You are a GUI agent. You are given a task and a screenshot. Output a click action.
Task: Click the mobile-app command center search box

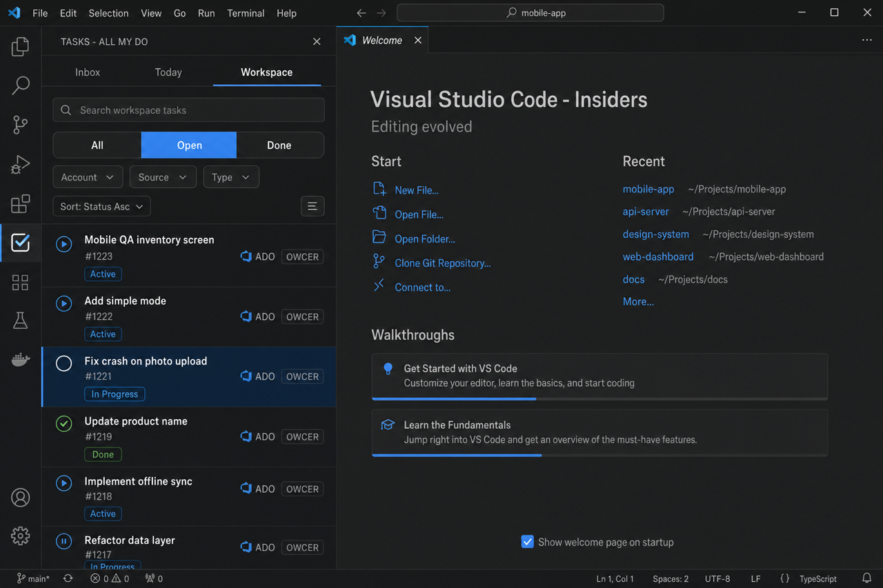pos(530,13)
